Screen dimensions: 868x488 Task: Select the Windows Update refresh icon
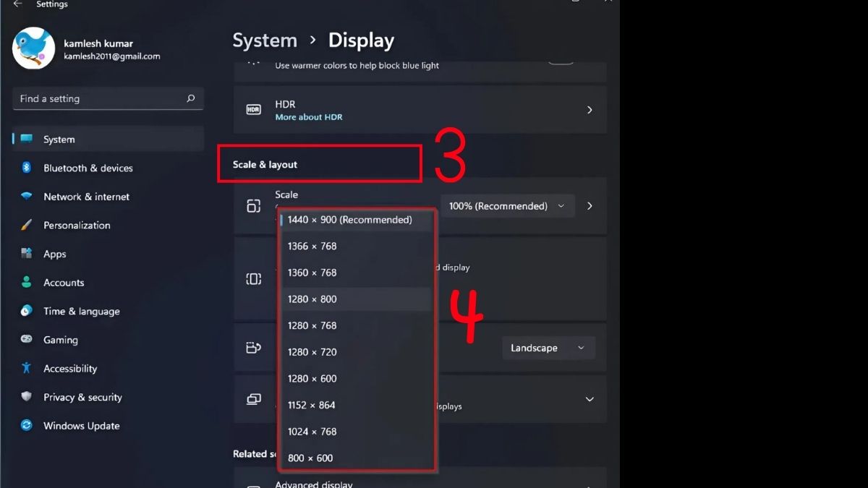(x=27, y=425)
